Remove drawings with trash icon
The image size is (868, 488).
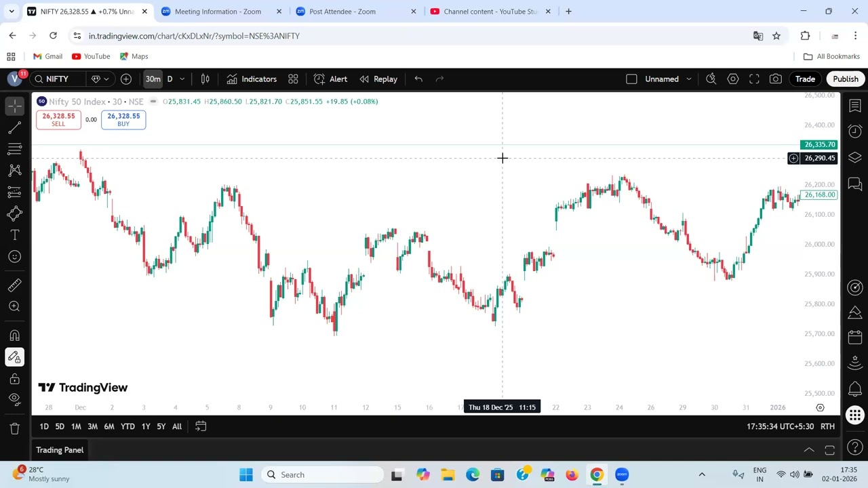(x=14, y=428)
